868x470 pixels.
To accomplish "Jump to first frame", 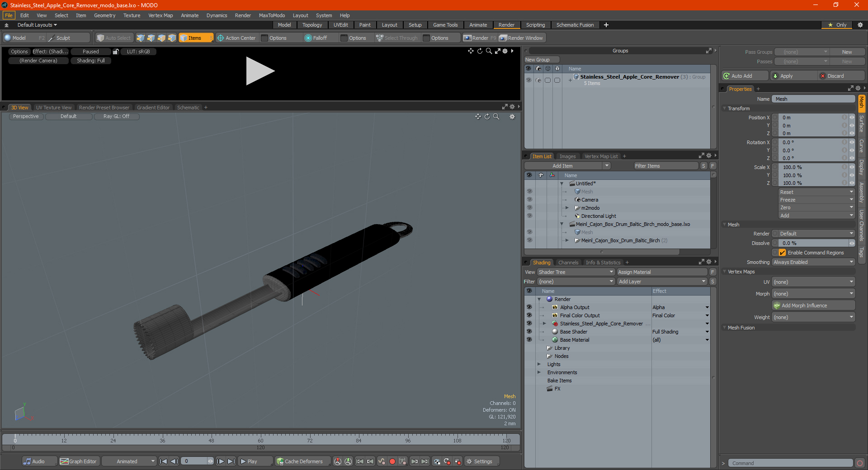I will 164,461.
